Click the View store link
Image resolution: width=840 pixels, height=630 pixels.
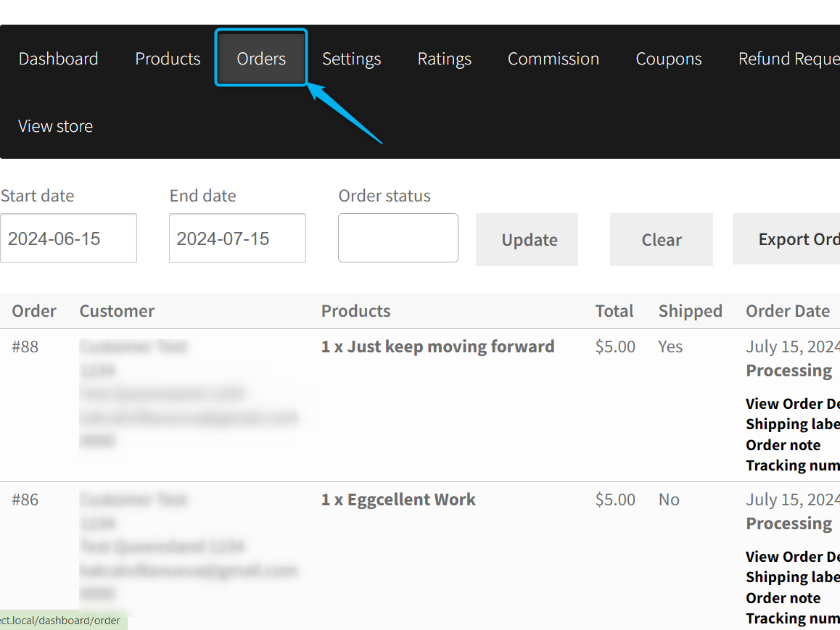55,126
